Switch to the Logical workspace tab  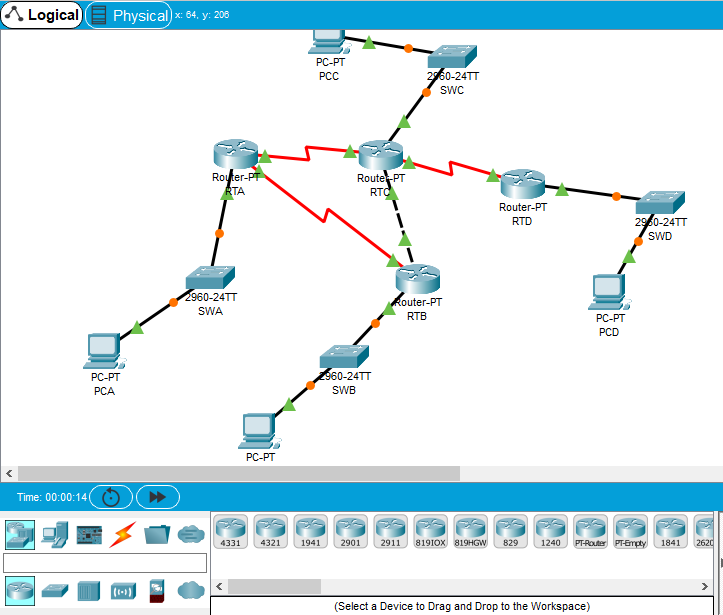tap(42, 15)
